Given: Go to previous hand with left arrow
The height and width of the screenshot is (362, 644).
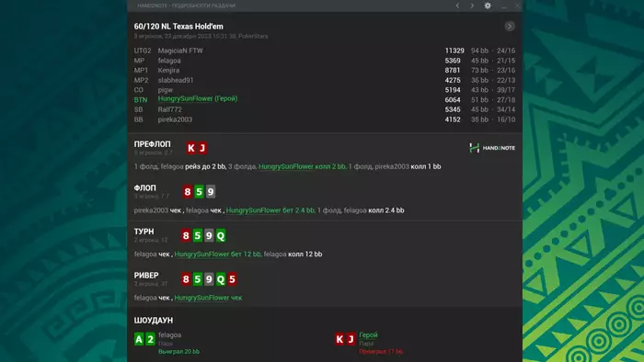Looking at the screenshot, I should pos(457,6).
